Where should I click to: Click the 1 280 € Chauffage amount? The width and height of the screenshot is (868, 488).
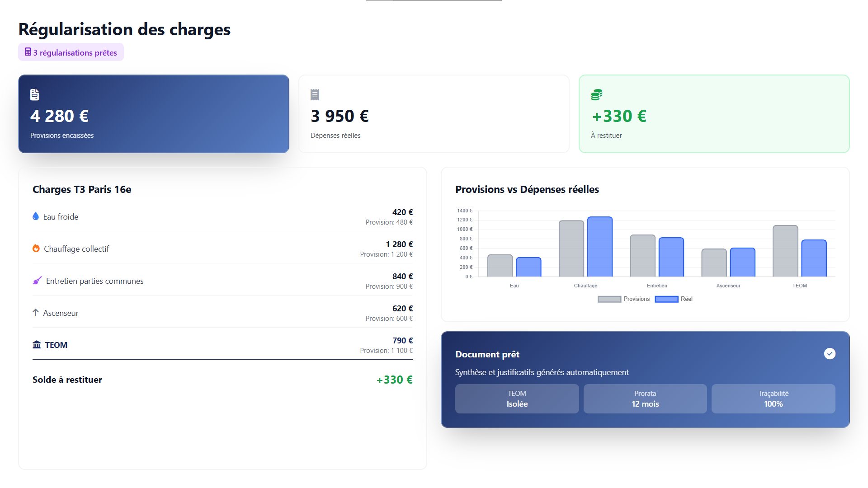point(399,244)
